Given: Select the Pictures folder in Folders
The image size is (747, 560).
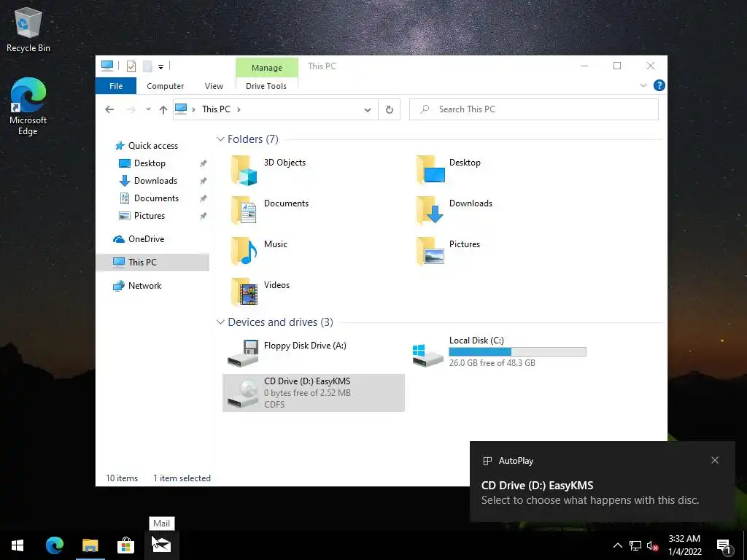Looking at the screenshot, I should click(449, 251).
